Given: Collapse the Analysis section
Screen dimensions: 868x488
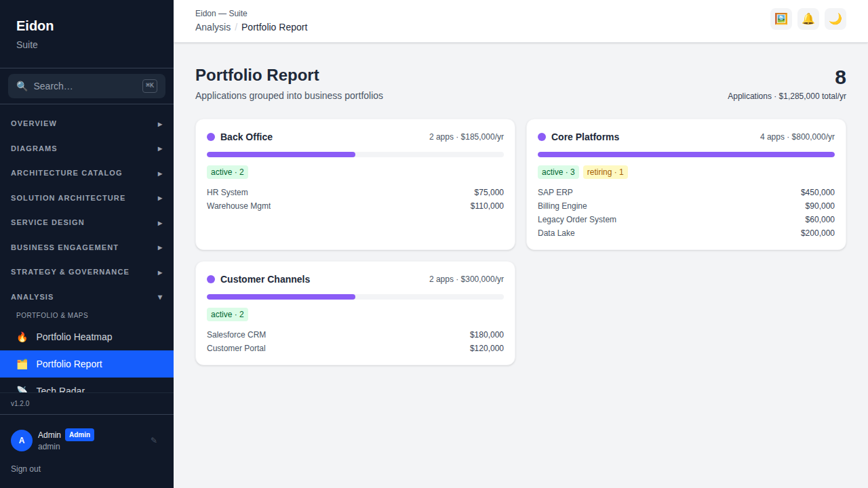Looking at the screenshot, I should pyautogui.click(x=87, y=297).
